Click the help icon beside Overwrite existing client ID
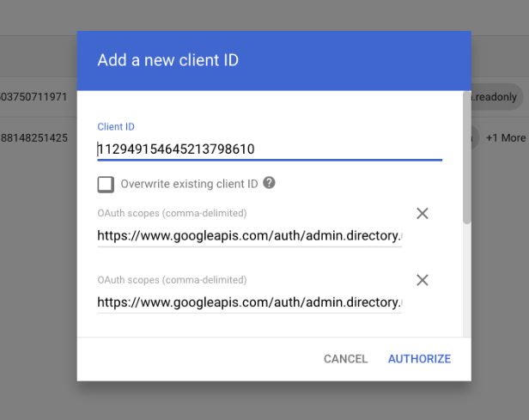The height and width of the screenshot is (420, 529). click(269, 183)
